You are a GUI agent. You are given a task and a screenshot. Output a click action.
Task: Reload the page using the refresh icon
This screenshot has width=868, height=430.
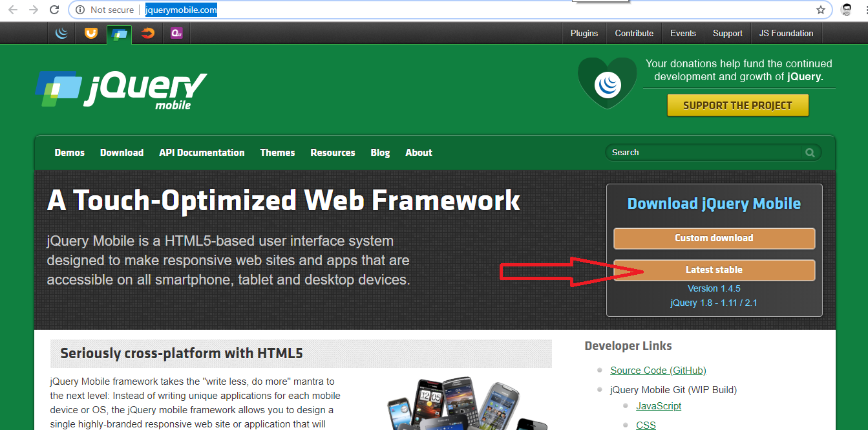click(x=55, y=10)
